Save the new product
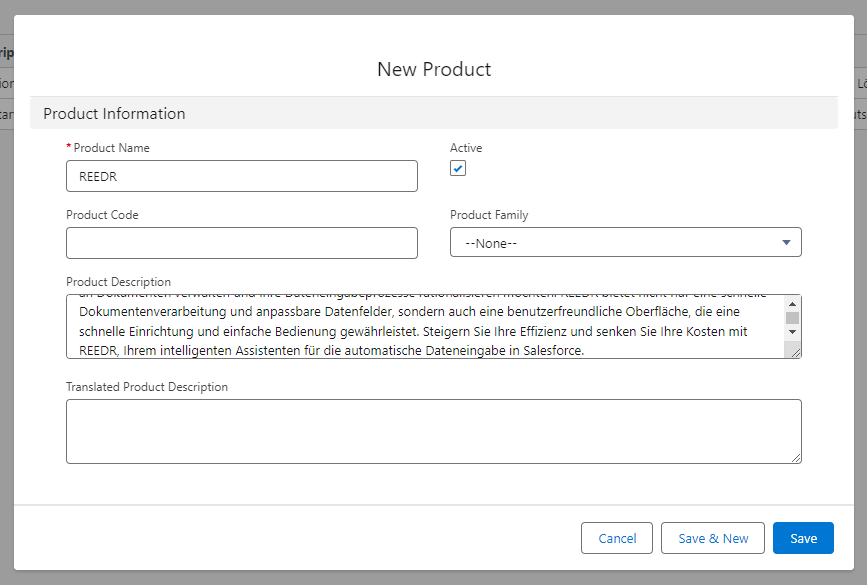The image size is (867, 585). click(803, 538)
